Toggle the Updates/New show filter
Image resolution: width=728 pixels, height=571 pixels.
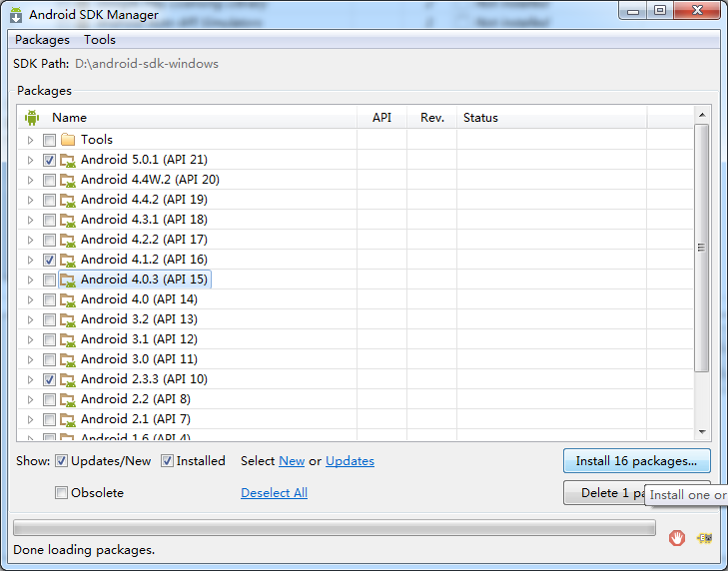61,461
